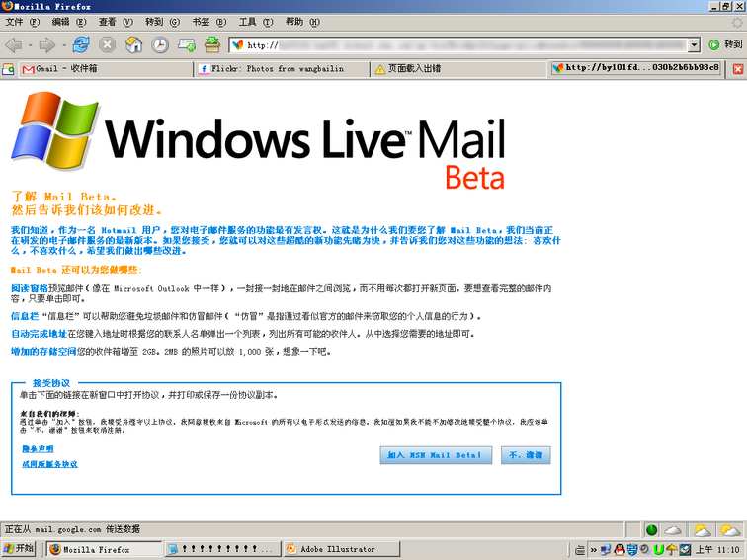Click the status text 正在从 mail.google.com 传送数据

click(72, 529)
